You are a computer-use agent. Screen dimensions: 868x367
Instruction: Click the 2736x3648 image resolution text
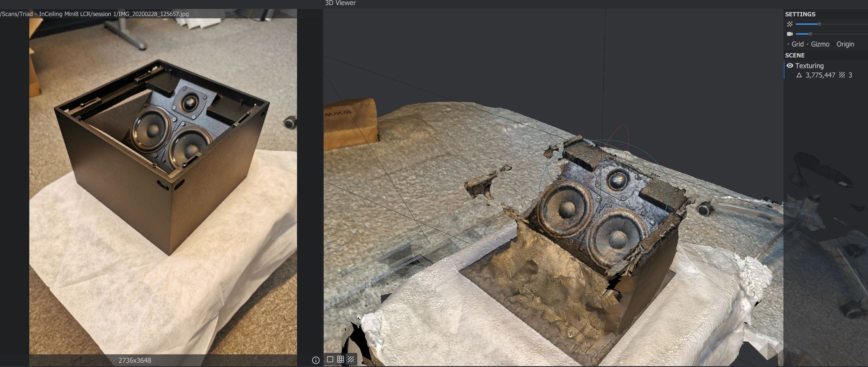135,360
